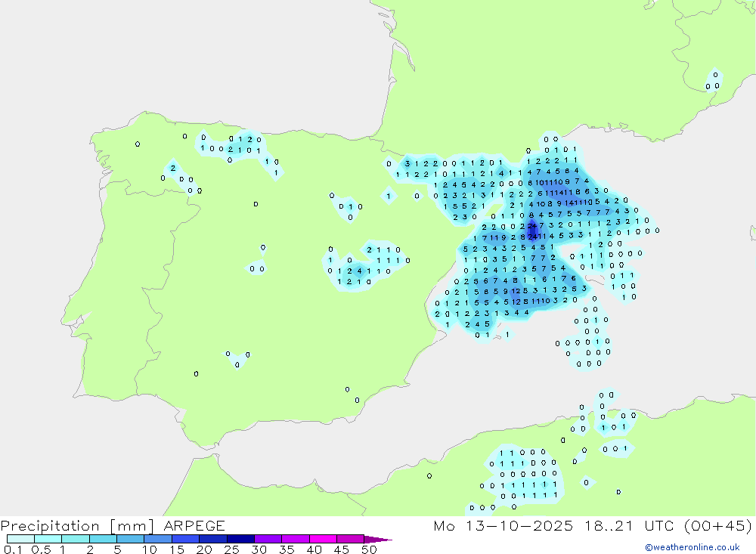Image resolution: width=756 pixels, height=554 pixels.
Task: Click the 45–50 mm dark magenta legend swatch
Action: (x=351, y=539)
